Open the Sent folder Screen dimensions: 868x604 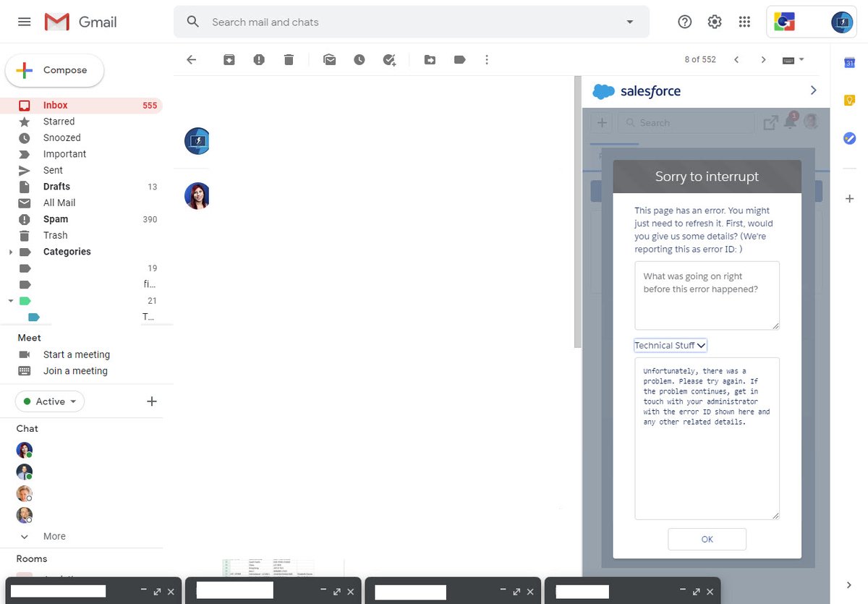81,170
